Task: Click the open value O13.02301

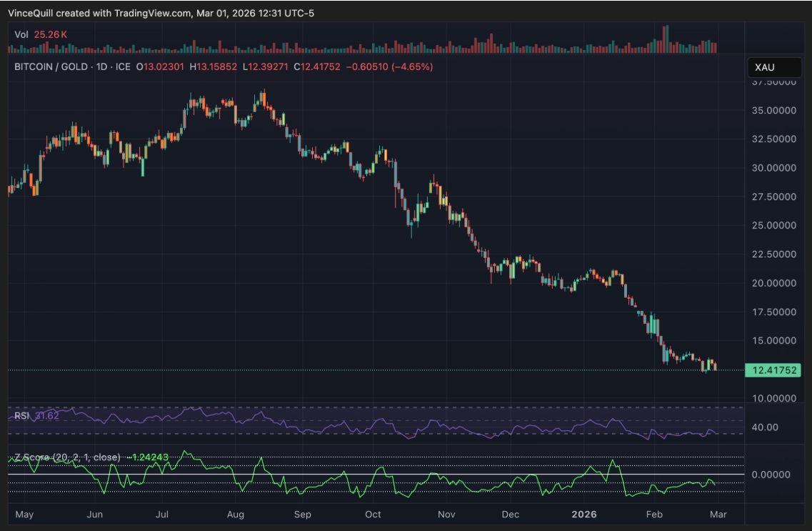Action: 160,67
